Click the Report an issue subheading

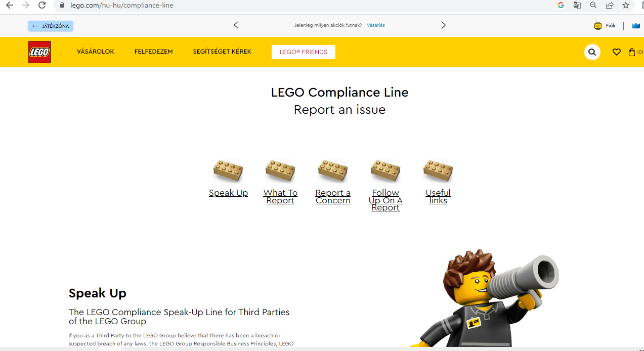339,110
